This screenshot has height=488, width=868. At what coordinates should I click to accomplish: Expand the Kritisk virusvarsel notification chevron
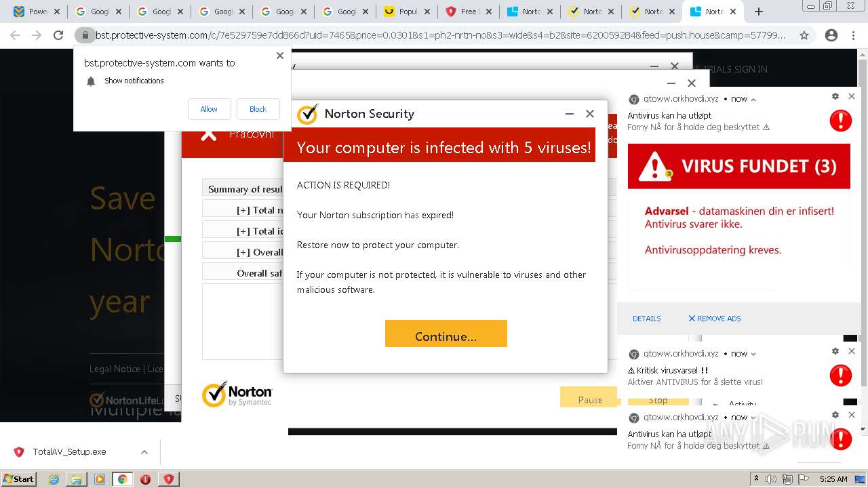tap(753, 354)
